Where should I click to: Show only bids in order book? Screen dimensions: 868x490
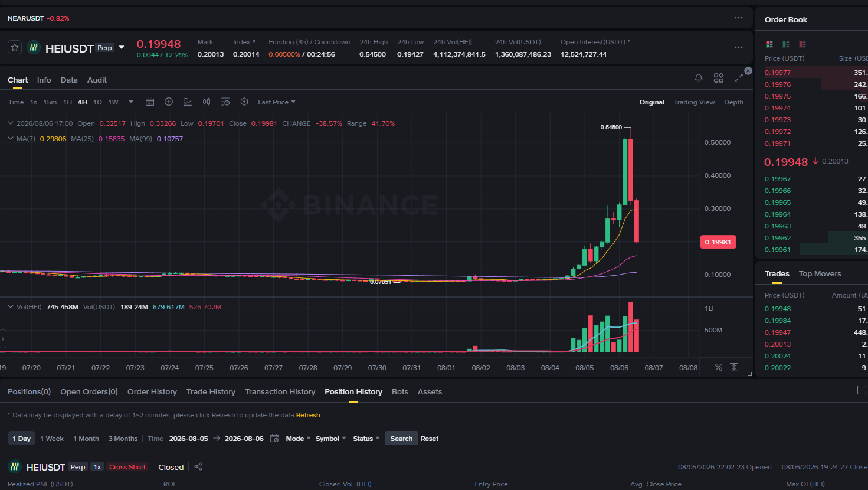click(786, 44)
